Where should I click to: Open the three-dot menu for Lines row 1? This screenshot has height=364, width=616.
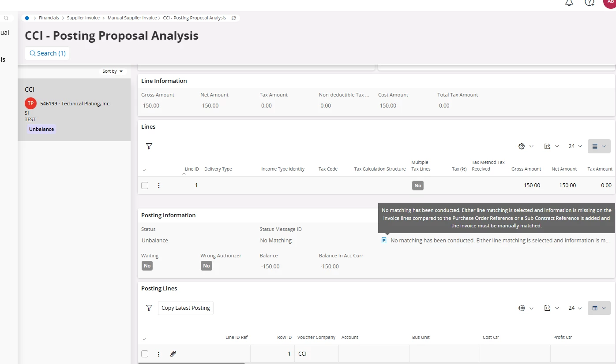159,186
